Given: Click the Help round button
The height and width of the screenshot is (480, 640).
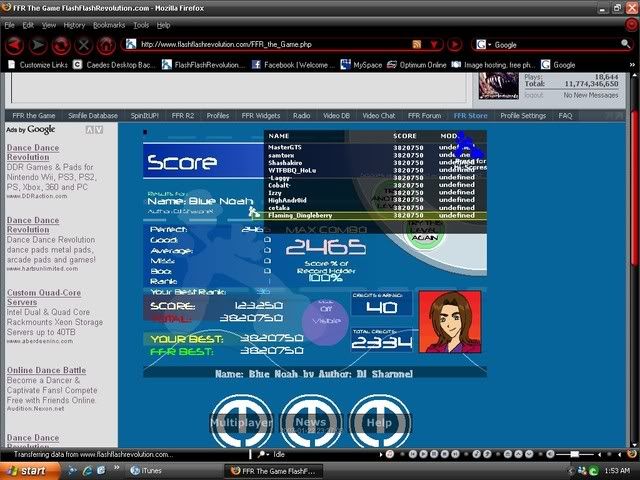Looking at the screenshot, I should click(x=378, y=423).
